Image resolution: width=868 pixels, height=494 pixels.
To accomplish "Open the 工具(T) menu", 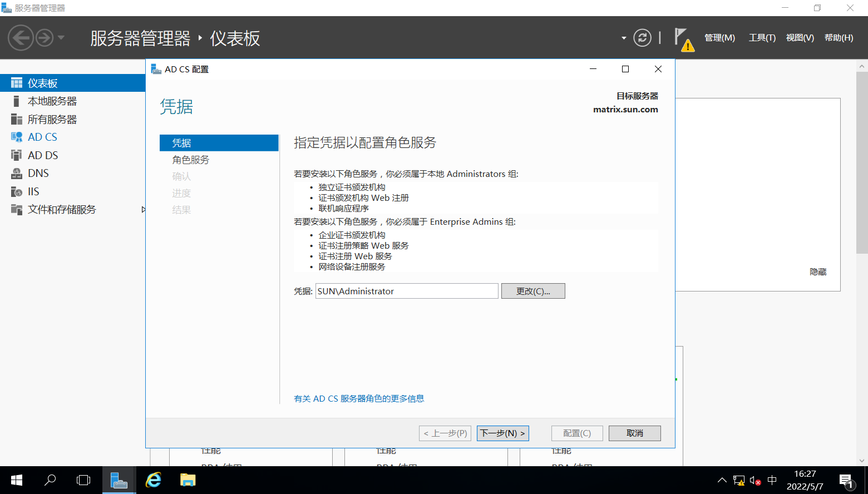I will pyautogui.click(x=762, y=38).
